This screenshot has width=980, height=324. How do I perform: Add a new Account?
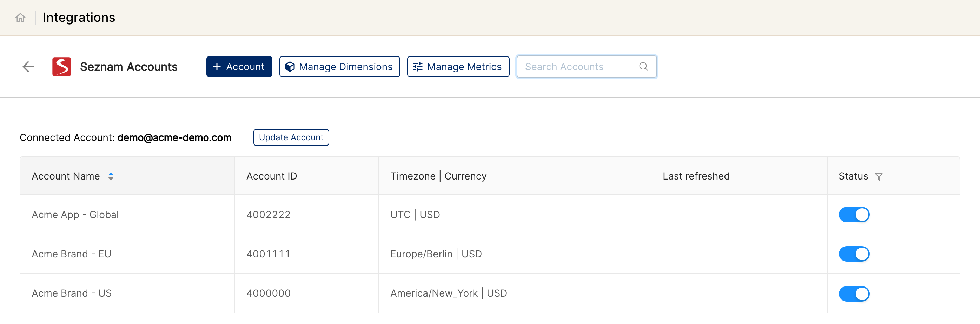coord(239,67)
